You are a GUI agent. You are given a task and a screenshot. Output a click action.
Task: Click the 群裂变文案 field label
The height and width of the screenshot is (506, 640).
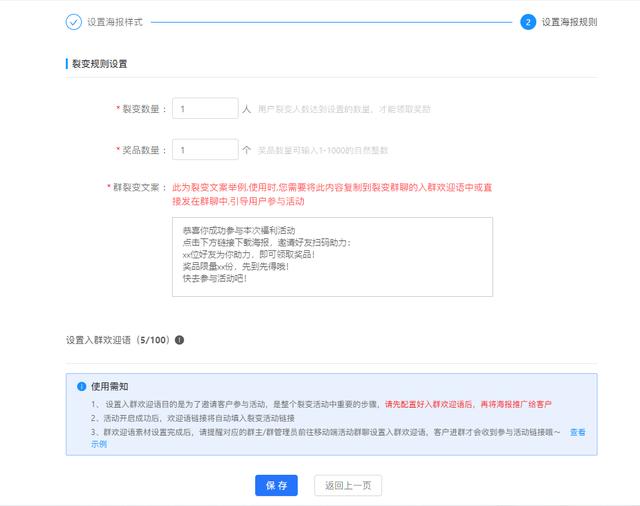138,187
